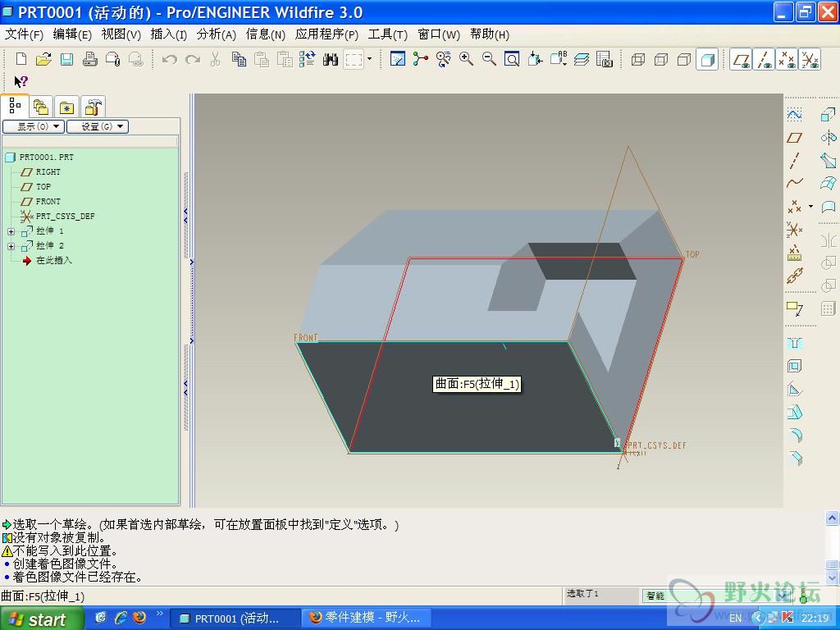Select the Revolve tool
The width and height of the screenshot is (840, 630).
point(829,137)
